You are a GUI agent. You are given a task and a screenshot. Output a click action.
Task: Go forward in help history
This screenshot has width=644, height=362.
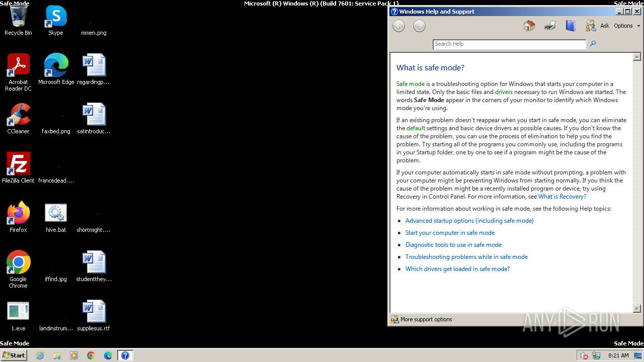click(x=419, y=26)
